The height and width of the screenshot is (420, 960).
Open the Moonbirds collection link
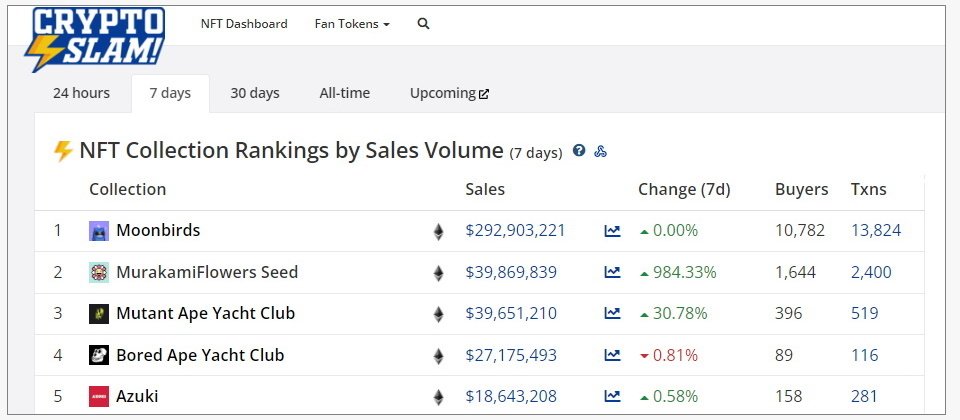[158, 231]
